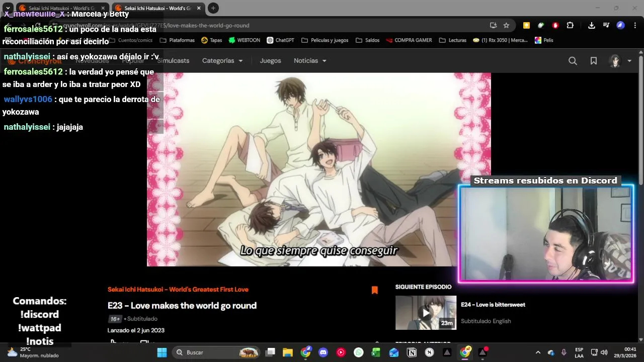Open the E24 - Love is bittersweet title
644x362 pixels.
pyautogui.click(x=493, y=305)
